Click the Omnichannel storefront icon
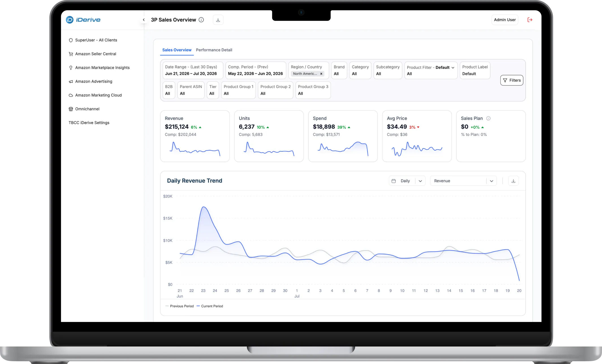602x364 pixels. (x=71, y=109)
